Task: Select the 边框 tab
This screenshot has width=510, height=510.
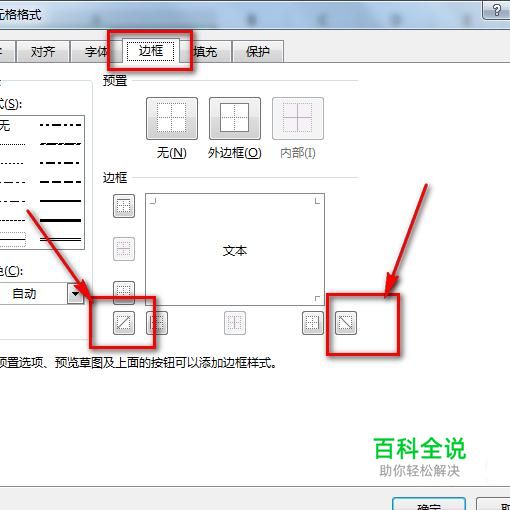Action: (151, 51)
